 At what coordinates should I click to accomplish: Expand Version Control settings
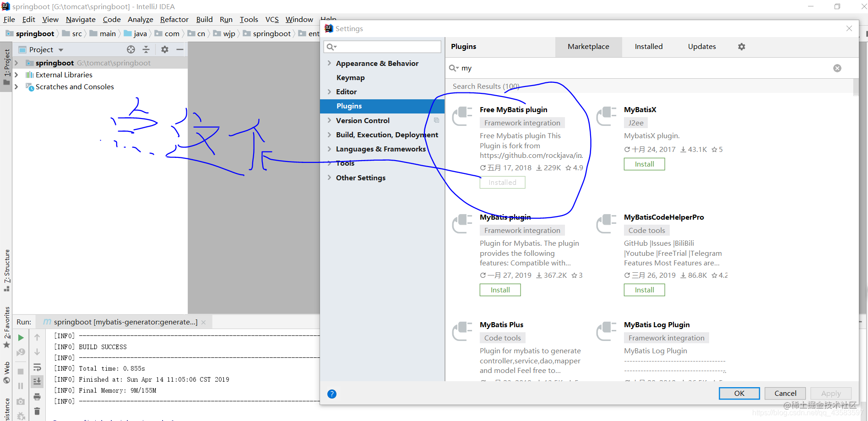click(329, 120)
